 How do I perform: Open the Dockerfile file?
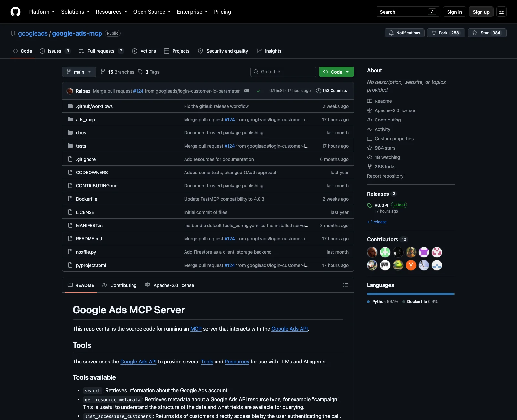point(87,199)
